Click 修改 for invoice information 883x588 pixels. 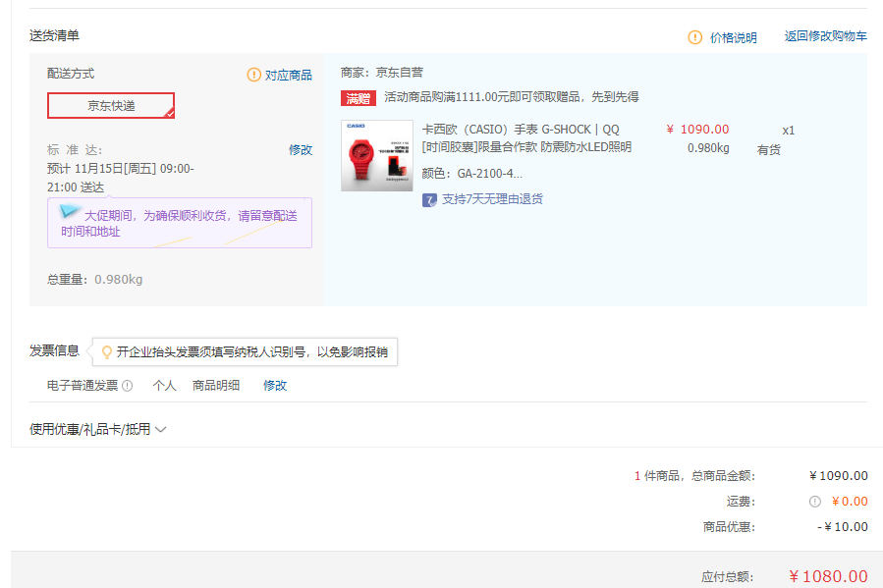275,386
